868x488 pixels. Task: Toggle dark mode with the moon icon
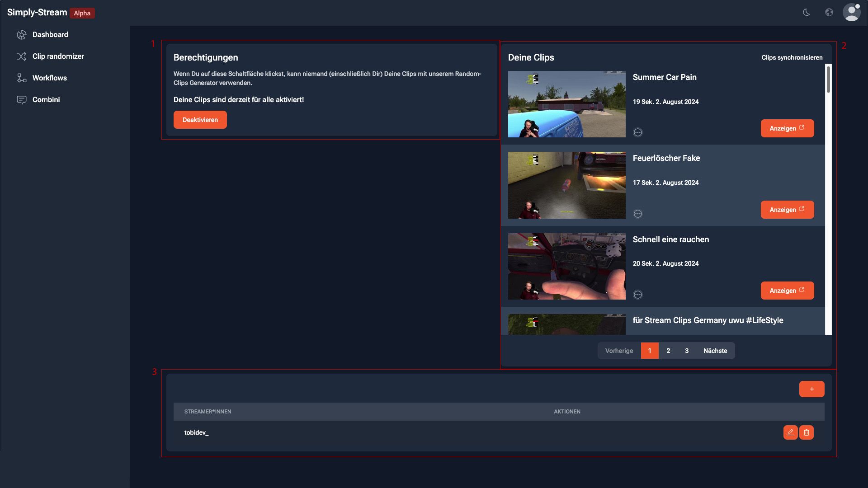807,13
